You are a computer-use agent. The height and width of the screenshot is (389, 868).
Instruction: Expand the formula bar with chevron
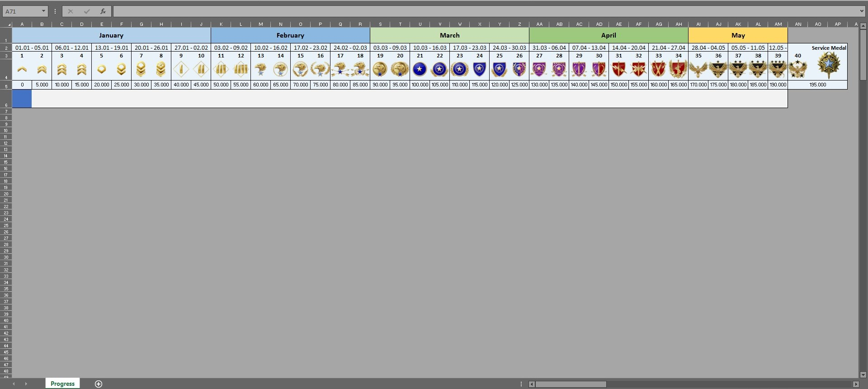pyautogui.click(x=862, y=11)
